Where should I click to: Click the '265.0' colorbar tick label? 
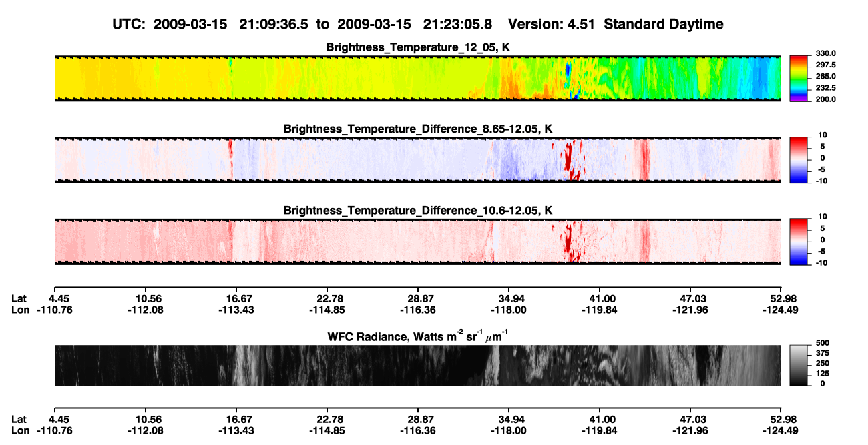[826, 77]
